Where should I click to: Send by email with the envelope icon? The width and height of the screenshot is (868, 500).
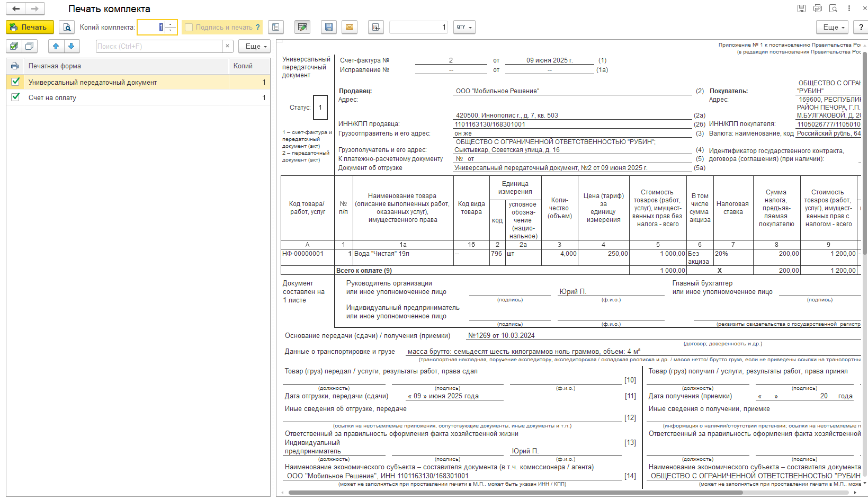click(350, 27)
